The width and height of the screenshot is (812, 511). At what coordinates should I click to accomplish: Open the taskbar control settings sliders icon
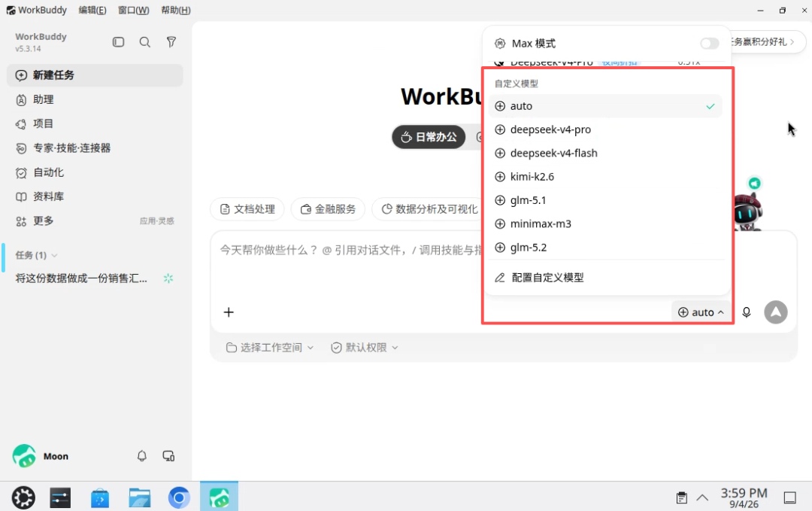point(60,497)
